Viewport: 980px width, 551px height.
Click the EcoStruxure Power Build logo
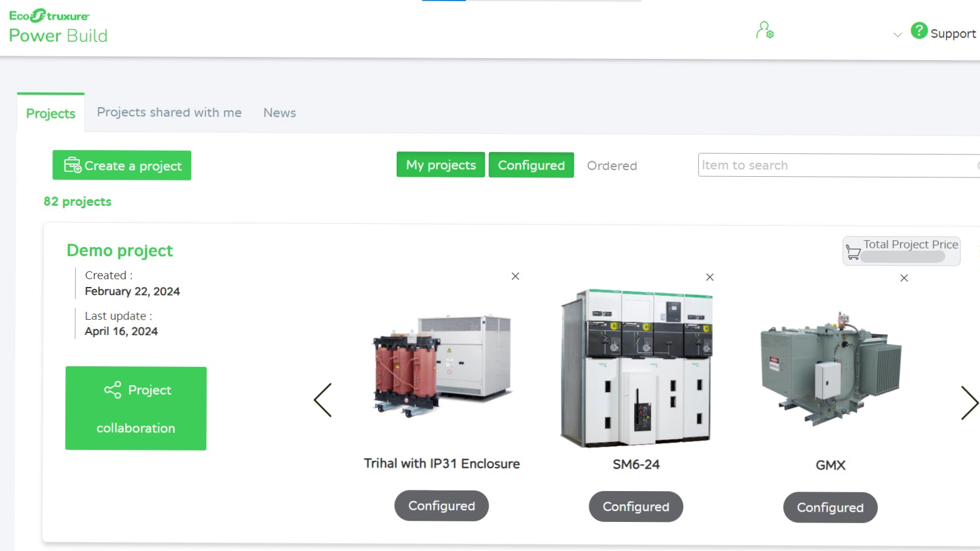tap(58, 26)
